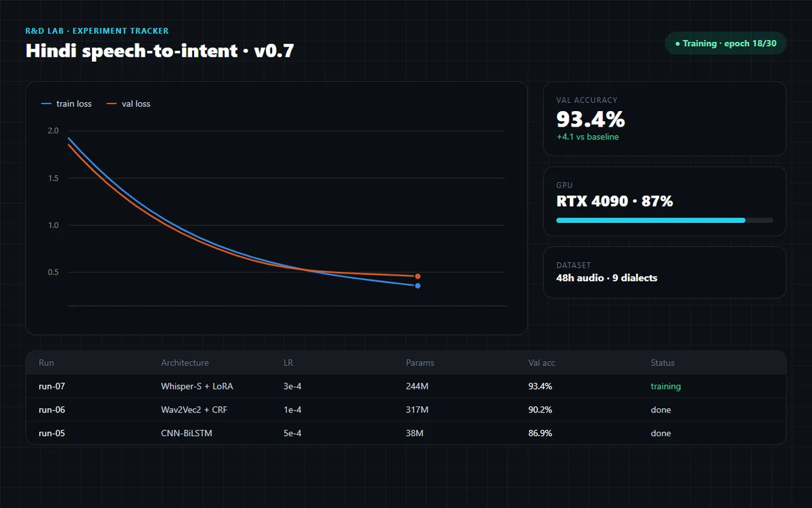The image size is (812, 508).
Task: Click the CNN-BiLSTM architecture cell
Action: pos(187,433)
